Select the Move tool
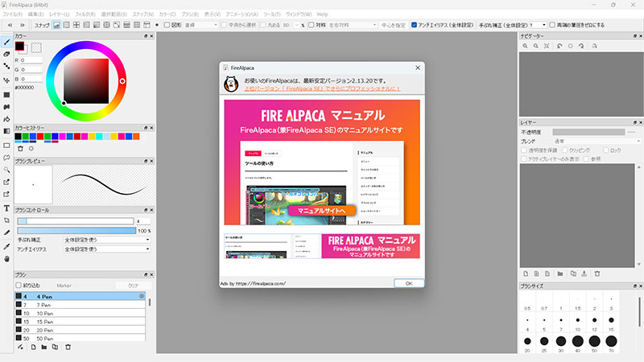 click(x=6, y=80)
